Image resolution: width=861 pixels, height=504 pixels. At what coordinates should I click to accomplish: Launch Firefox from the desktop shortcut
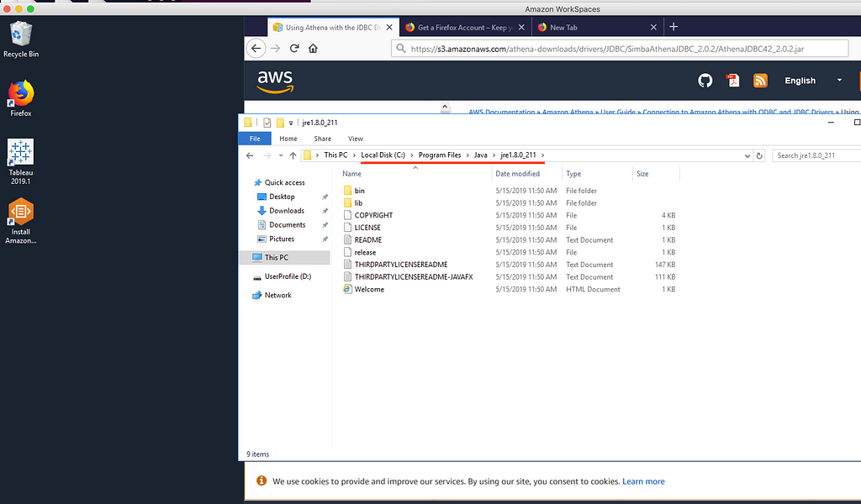tap(21, 98)
